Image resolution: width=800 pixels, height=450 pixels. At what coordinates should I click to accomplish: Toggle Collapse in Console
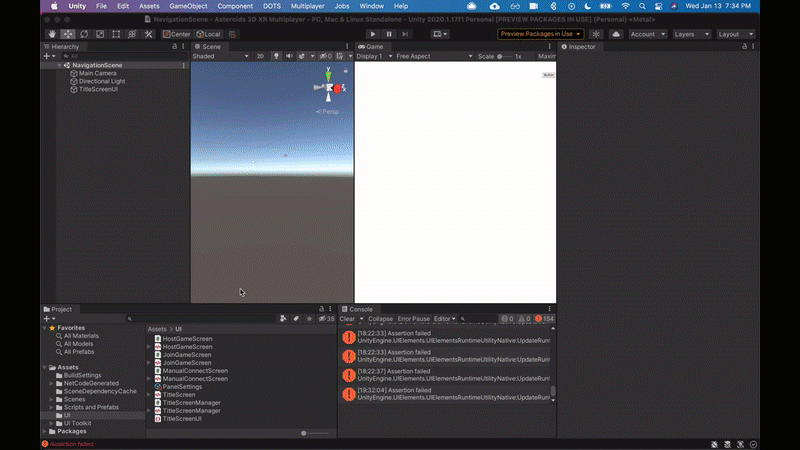coord(381,319)
